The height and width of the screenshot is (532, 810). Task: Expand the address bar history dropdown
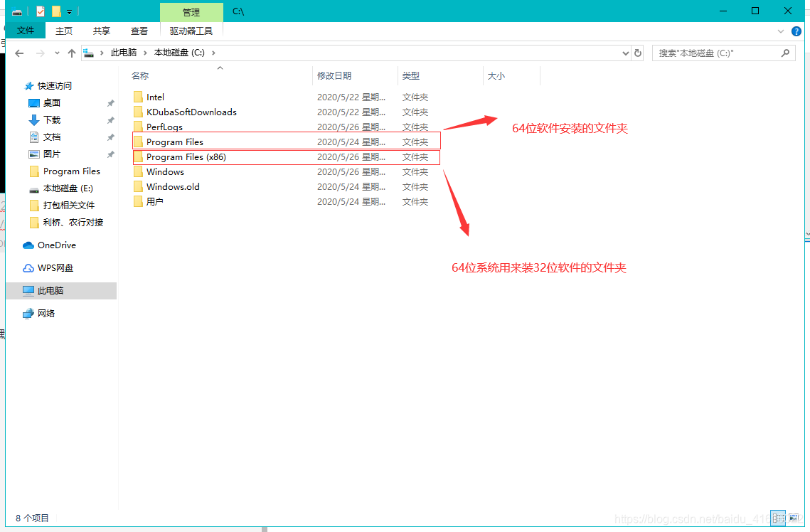point(625,52)
